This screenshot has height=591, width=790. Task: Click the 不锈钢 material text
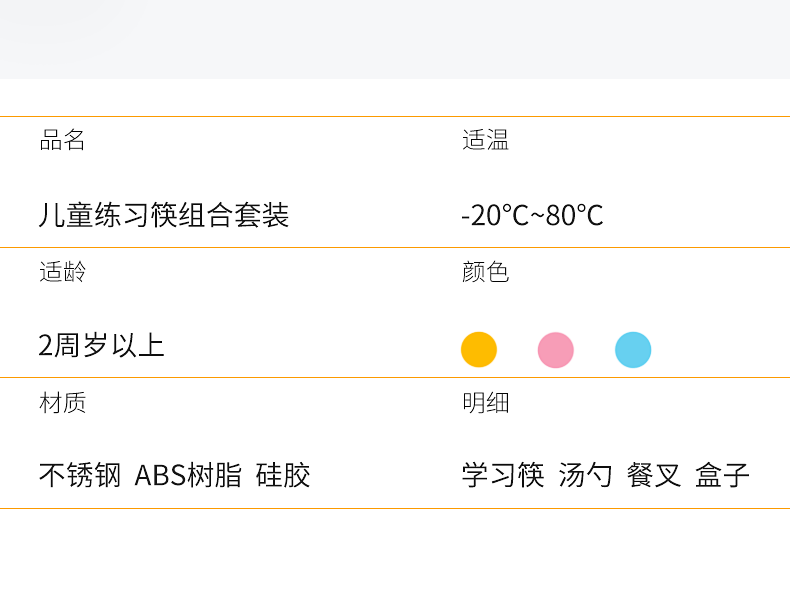click(80, 475)
